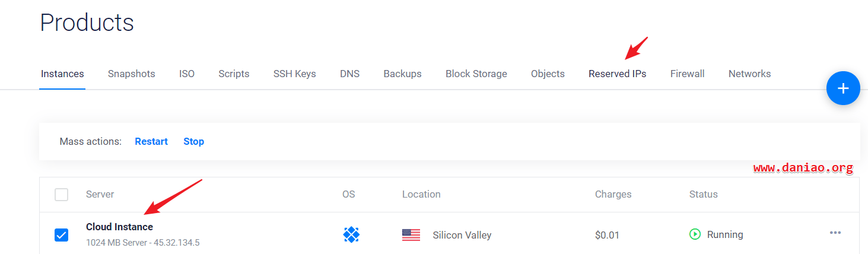
Task: Open the three-dot menu for Cloud Instance
Action: point(835,233)
